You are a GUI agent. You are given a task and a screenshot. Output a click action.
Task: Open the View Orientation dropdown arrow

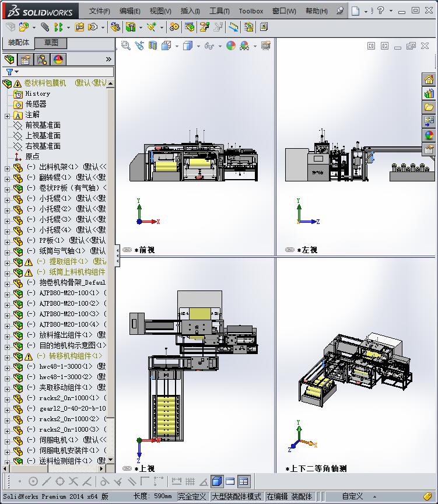pos(177,46)
